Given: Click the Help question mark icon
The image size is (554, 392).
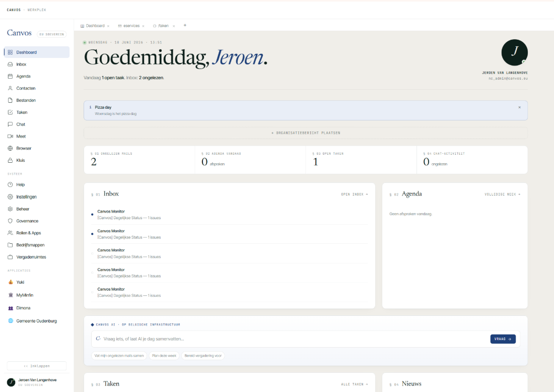Looking at the screenshot, I should 10,184.
